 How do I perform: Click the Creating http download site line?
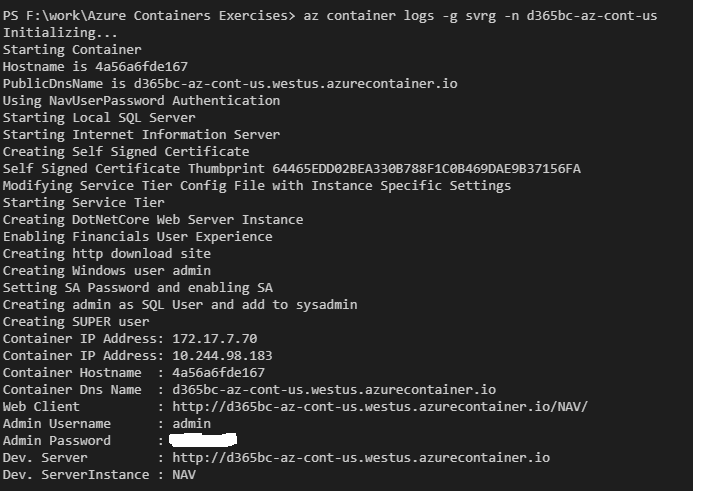(x=107, y=254)
